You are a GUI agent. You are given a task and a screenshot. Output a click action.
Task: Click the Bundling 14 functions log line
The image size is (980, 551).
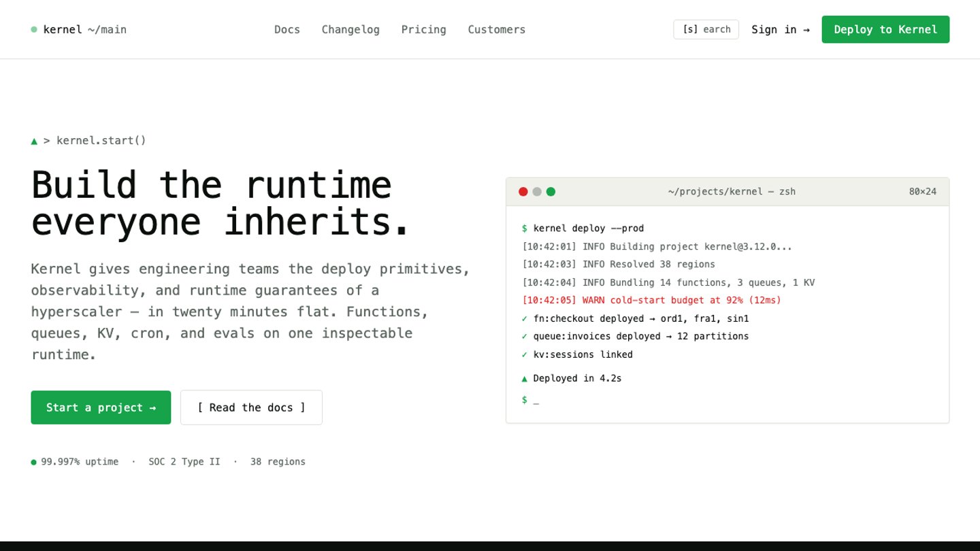coord(668,282)
